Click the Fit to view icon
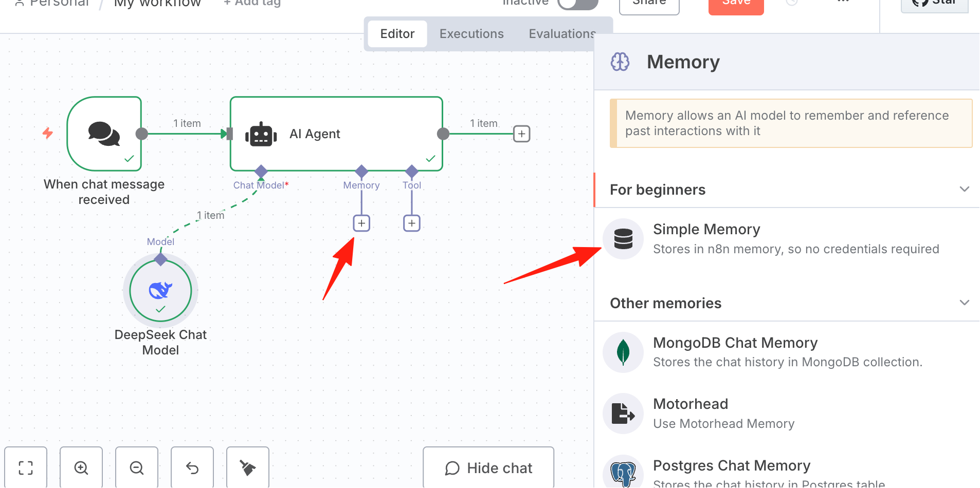This screenshot has height=488, width=980. pyautogui.click(x=26, y=467)
